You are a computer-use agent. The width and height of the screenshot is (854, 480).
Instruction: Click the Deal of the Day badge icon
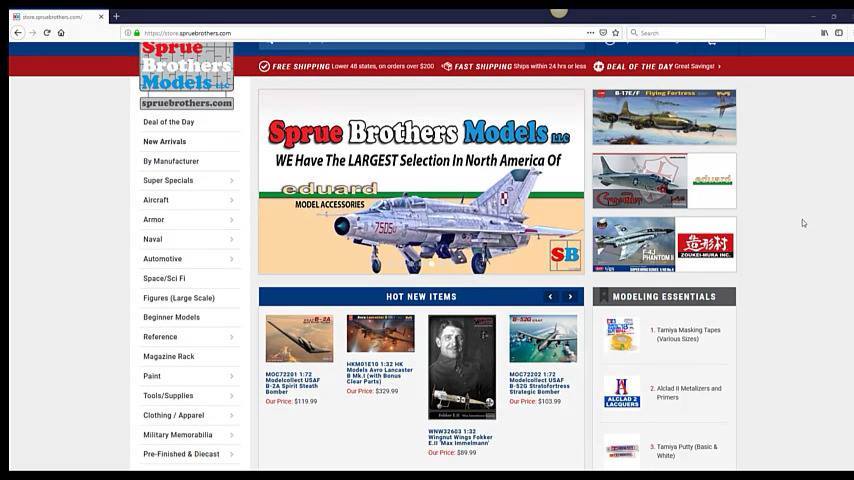[599, 66]
